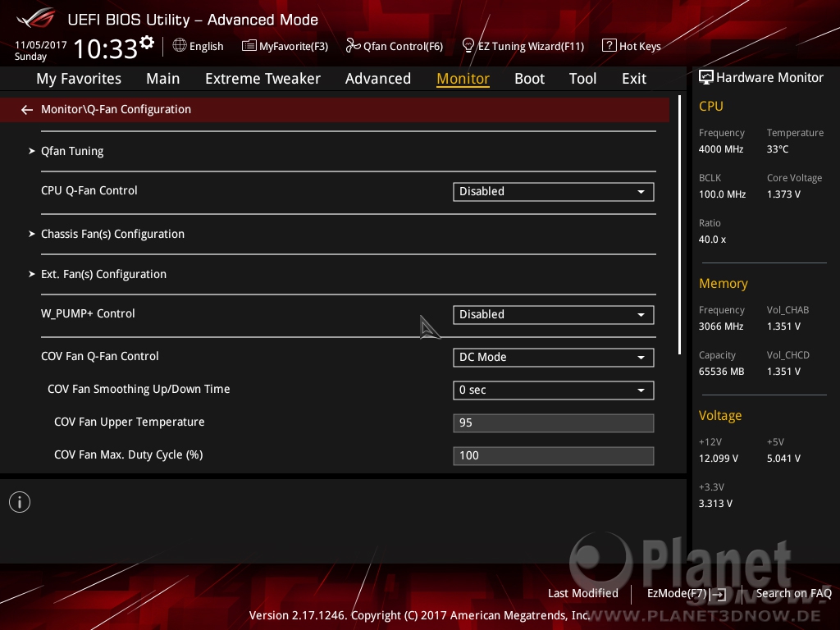Image resolution: width=840 pixels, height=630 pixels.
Task: Click the COV Fan Upper Temperature field
Action: 554,422
